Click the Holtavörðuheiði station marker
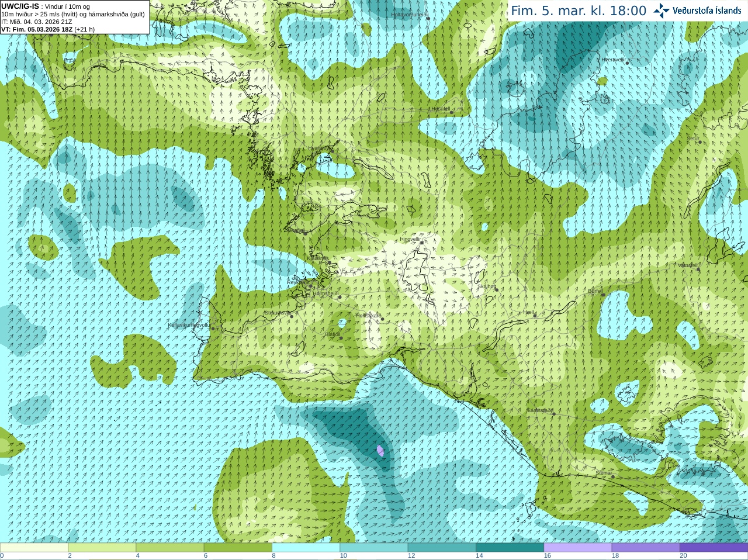Screen dimensions: 748x560 click(x=428, y=19)
